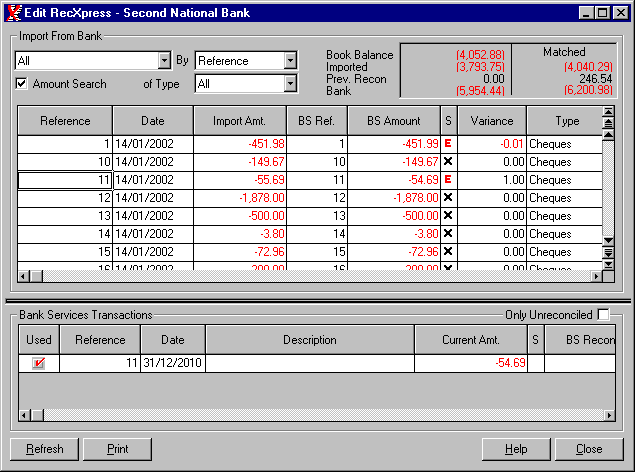
Task: Select the import amount -3.80 cell
Action: [x=240, y=234]
